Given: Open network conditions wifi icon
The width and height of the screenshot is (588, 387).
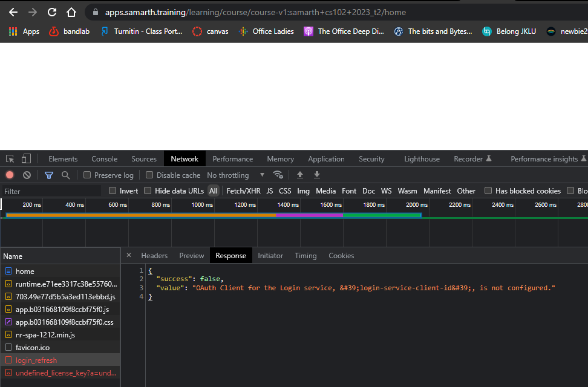Looking at the screenshot, I should tap(278, 175).
